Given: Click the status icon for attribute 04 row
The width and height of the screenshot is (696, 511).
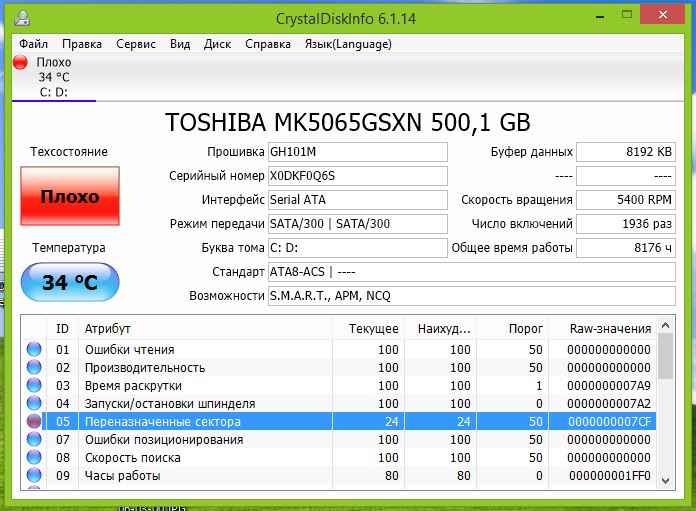Looking at the screenshot, I should click(34, 404).
